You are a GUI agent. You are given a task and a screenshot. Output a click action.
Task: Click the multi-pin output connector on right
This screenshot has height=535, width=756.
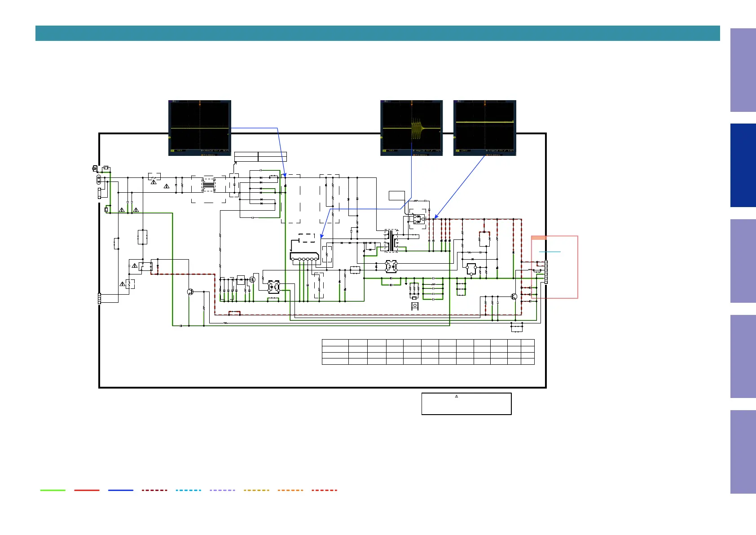[546, 272]
